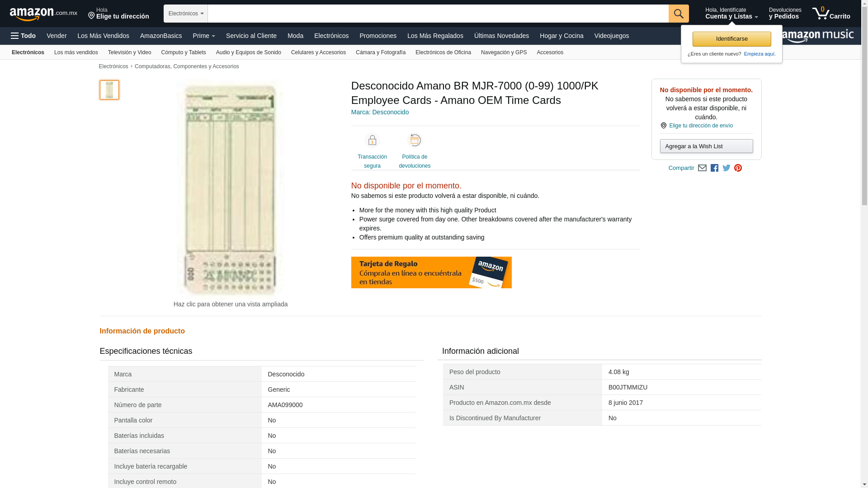
Task: Select the product image thumbnail
Action: tap(109, 90)
